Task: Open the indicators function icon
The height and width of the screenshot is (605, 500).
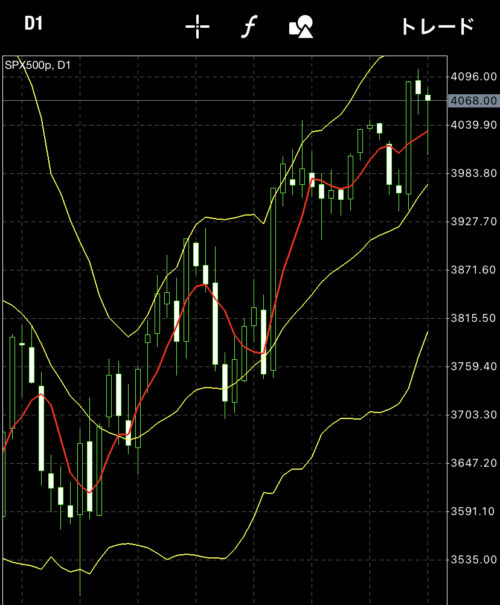Action: pos(249,27)
